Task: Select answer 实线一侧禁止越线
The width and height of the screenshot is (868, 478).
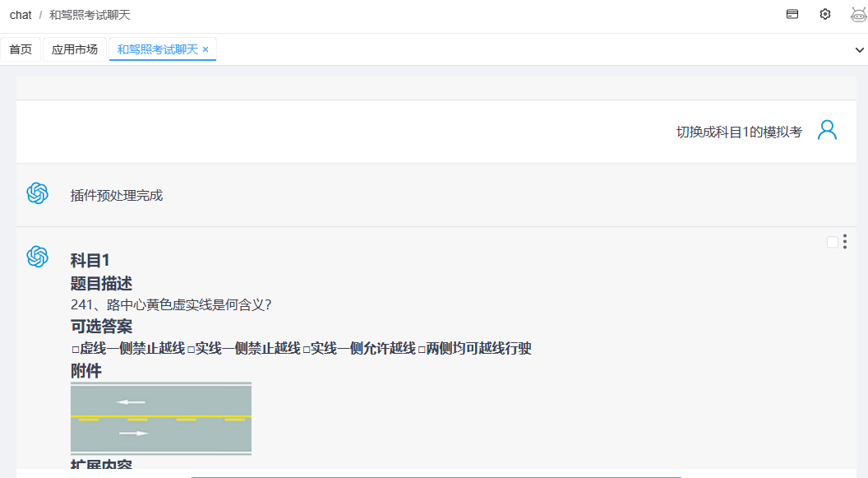Action: pyautogui.click(x=243, y=349)
